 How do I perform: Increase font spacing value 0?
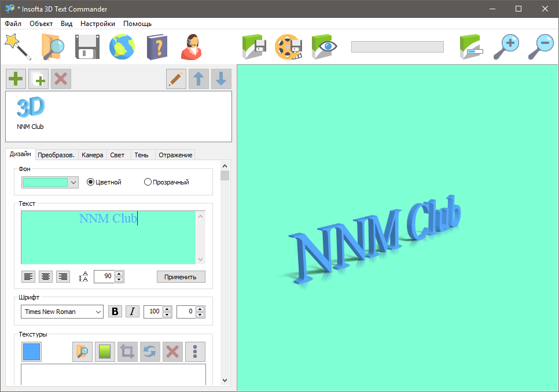tap(200, 309)
